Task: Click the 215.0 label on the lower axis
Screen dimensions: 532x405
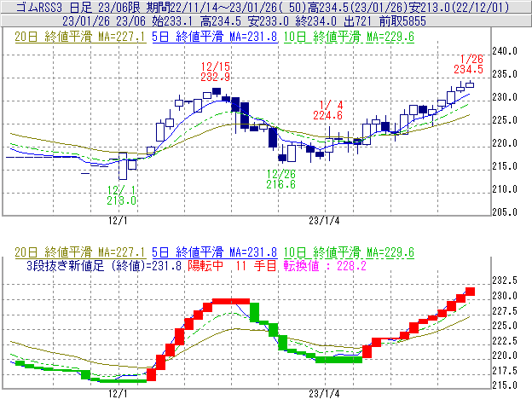Action: 505,385
